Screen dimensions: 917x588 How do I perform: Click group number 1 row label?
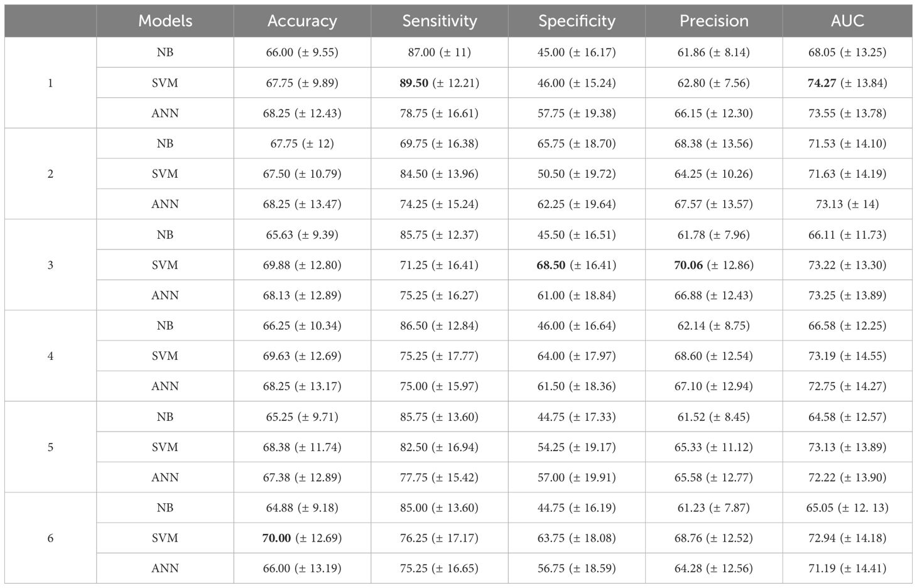coord(50,83)
